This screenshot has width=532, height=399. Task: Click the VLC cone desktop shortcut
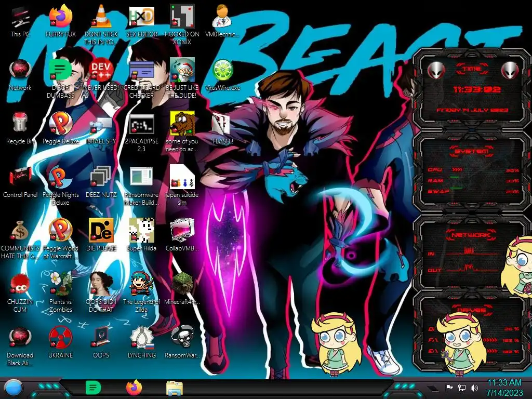pyautogui.click(x=101, y=24)
